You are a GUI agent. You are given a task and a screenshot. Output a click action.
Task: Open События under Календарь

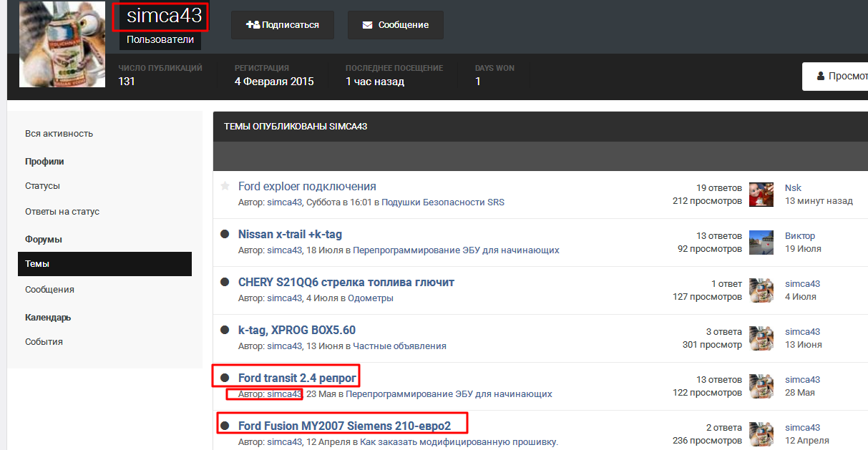pos(44,342)
